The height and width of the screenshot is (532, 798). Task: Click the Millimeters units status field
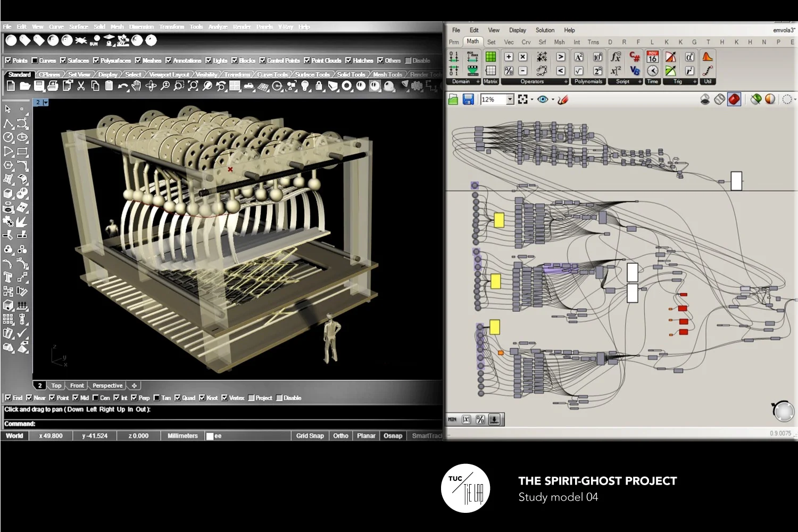(x=182, y=436)
